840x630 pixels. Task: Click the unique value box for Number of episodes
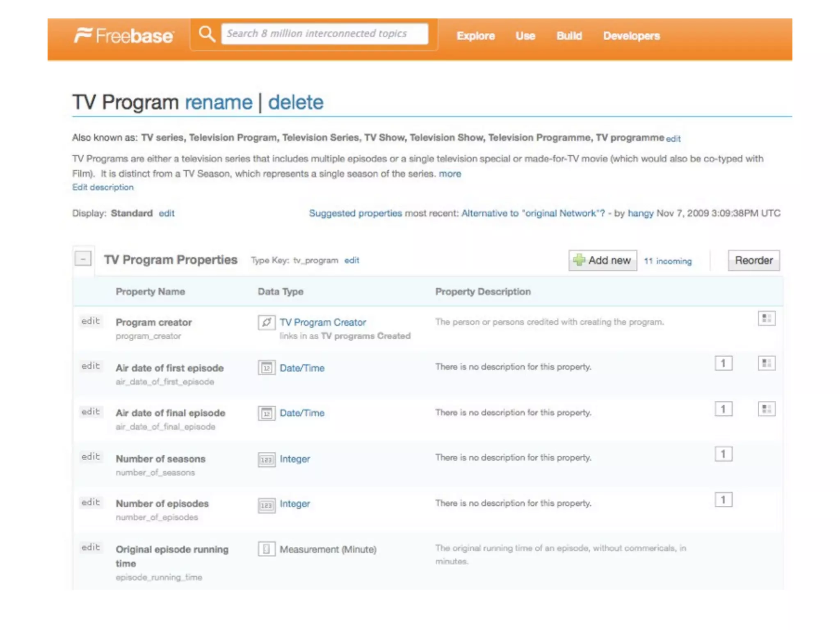723,500
